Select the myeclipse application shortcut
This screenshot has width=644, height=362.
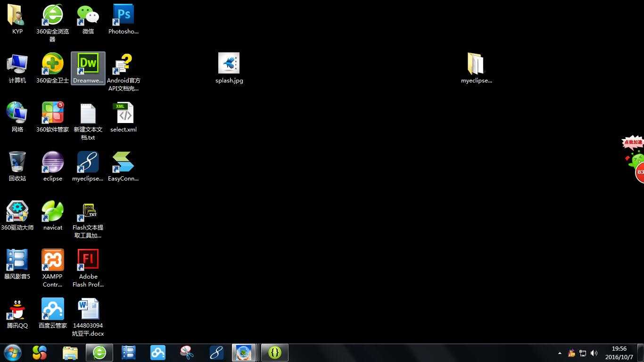click(88, 166)
